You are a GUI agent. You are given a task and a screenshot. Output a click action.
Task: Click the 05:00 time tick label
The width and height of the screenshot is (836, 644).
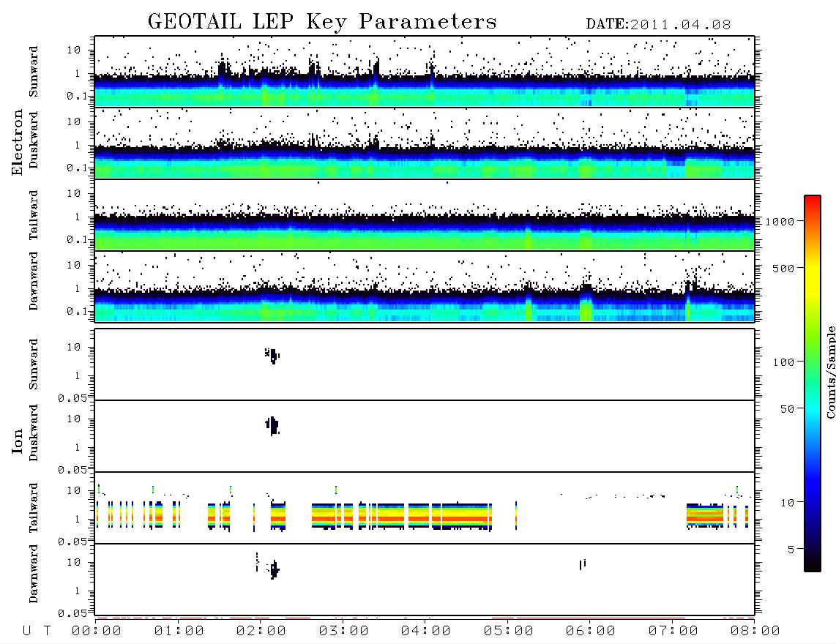tap(509, 631)
